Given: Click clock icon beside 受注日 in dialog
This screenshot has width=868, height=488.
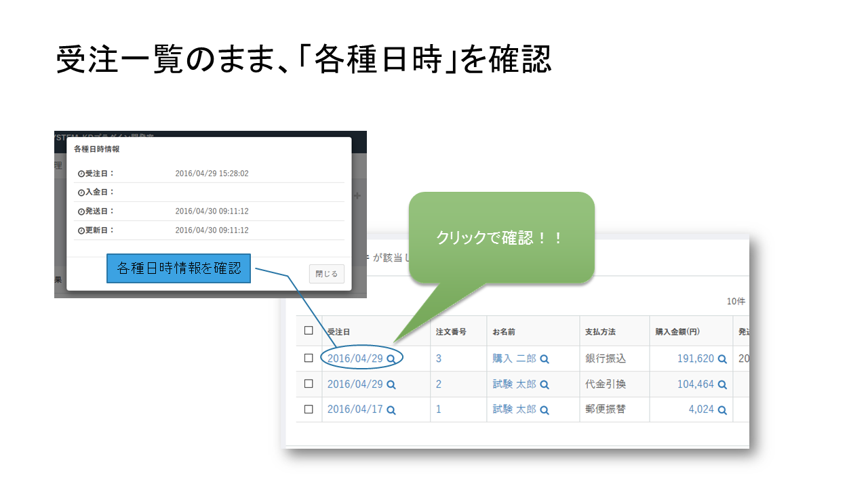Looking at the screenshot, I should 81,174.
